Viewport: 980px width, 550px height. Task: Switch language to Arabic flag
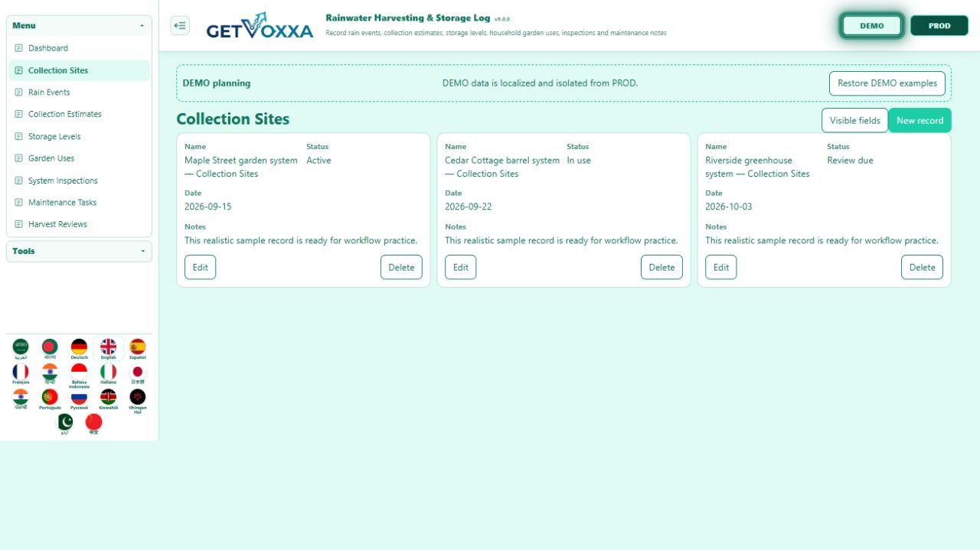[21, 349]
